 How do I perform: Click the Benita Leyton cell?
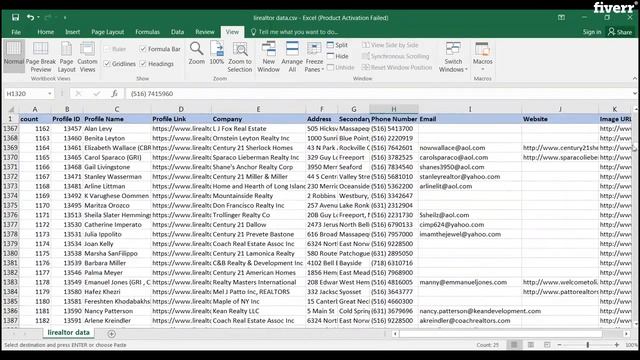(117, 138)
